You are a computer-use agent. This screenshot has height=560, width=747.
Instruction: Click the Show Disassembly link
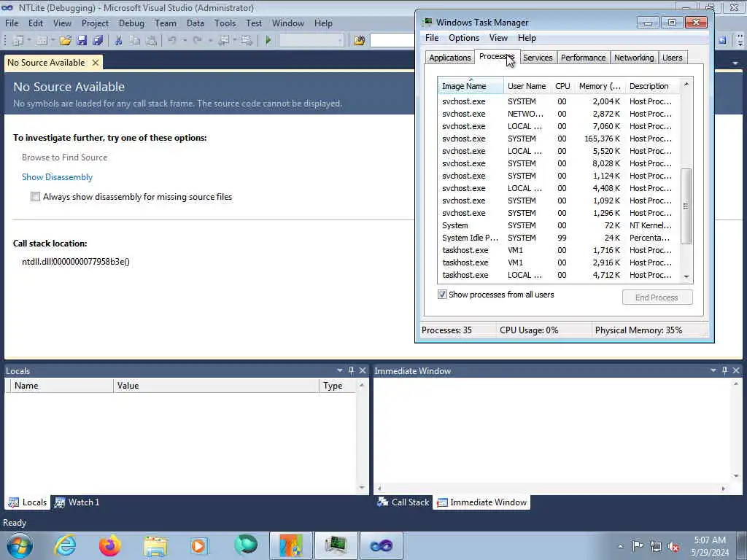(57, 177)
